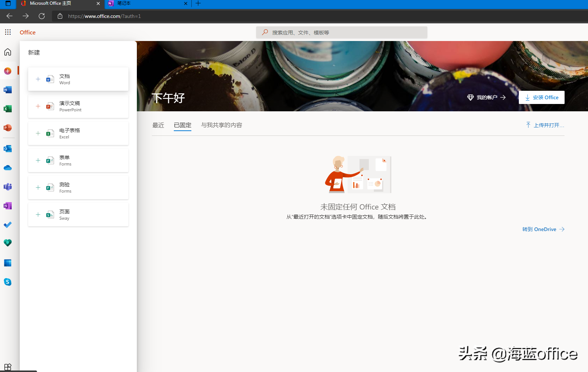Click the premium diamond icon
588x372 pixels.
(x=471, y=97)
